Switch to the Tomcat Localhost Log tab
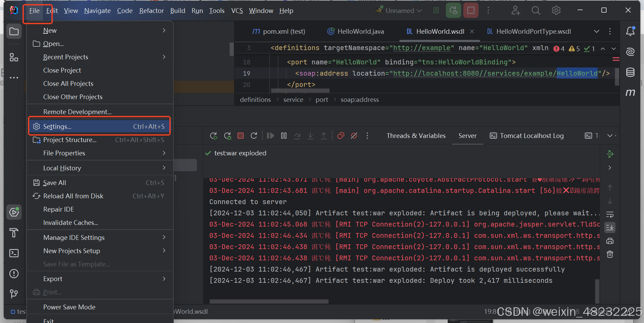The height and width of the screenshot is (323, 644). coord(527,136)
